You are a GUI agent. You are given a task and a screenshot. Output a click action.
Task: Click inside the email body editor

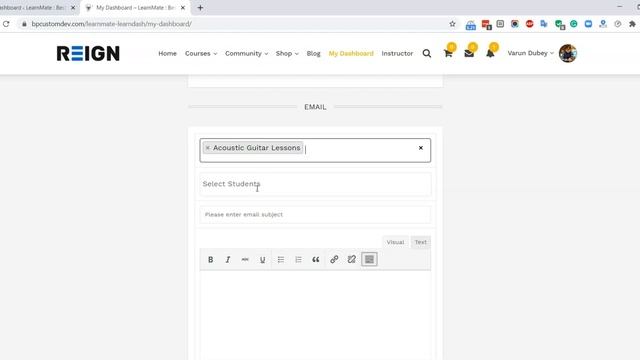[315, 315]
